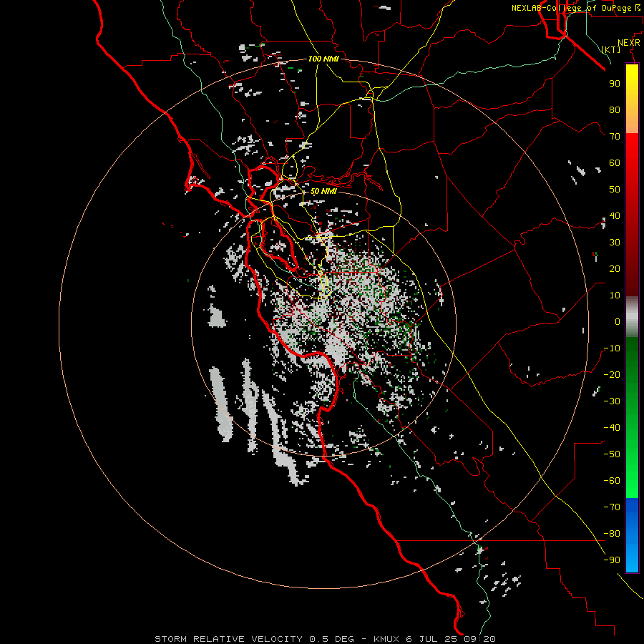The width and height of the screenshot is (644, 644).
Task: Click the "-40" value on the velocity scale
Action: point(612,428)
